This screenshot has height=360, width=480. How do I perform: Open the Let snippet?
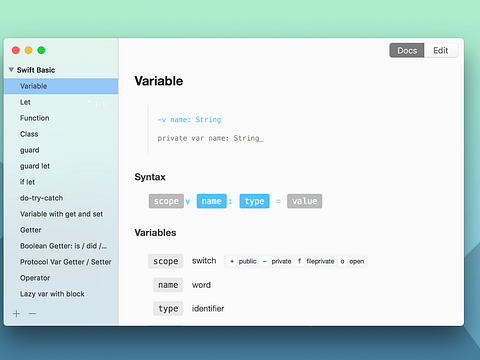(x=61, y=102)
